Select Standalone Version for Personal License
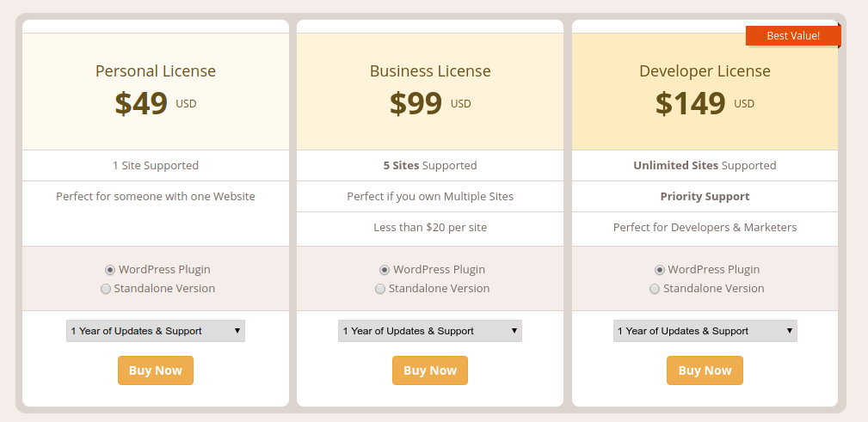 107,289
